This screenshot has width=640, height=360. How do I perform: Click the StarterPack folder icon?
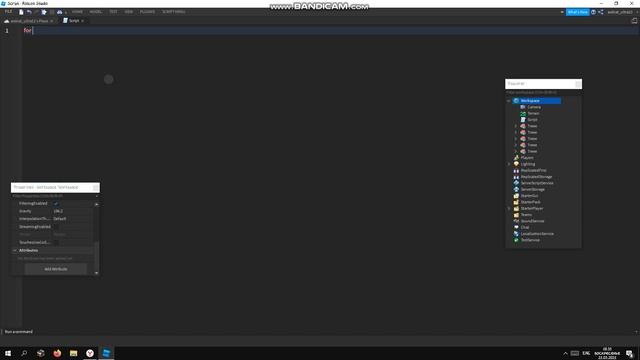pyautogui.click(x=516, y=202)
